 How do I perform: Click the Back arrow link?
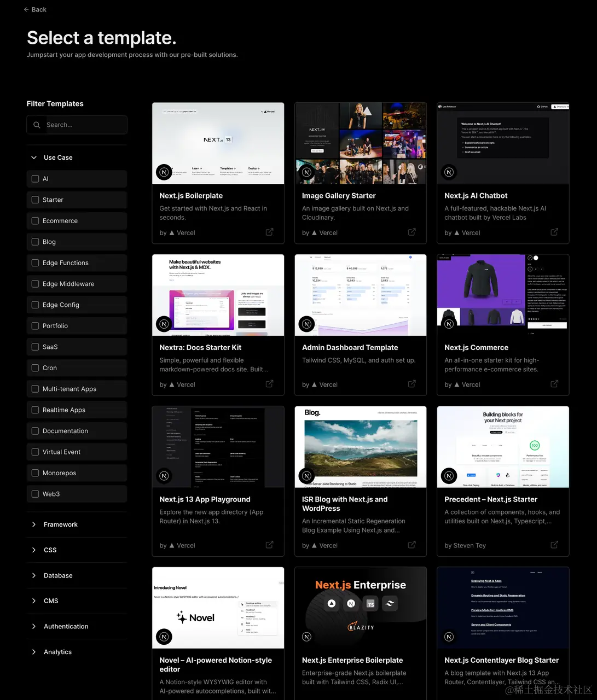(35, 9)
